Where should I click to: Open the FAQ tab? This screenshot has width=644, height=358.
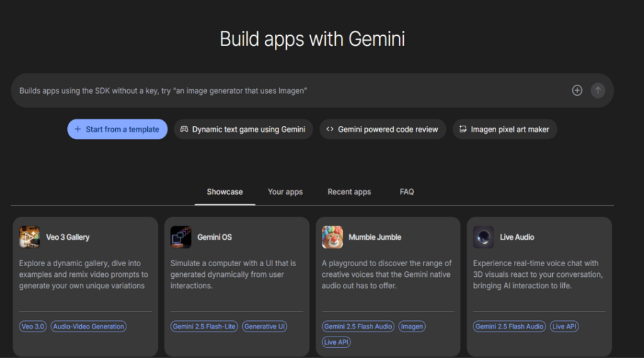click(407, 192)
